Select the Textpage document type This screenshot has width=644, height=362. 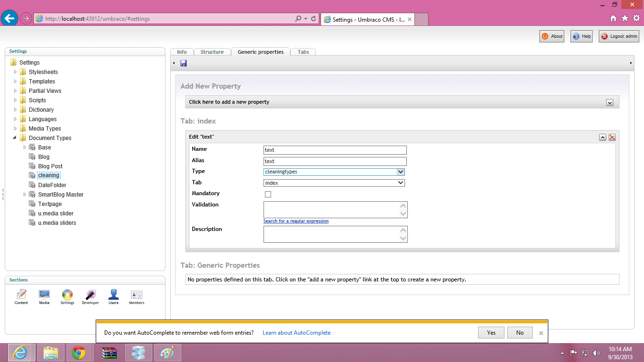coord(50,204)
